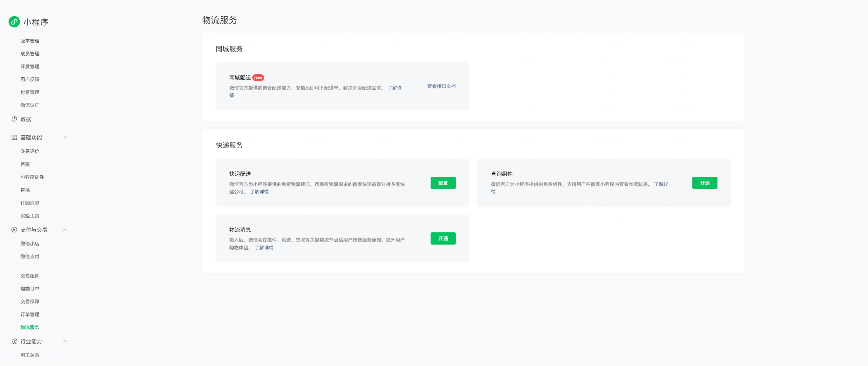This screenshot has height=366, width=868.
Task: Click 开通 button for 查询组件
Action: [705, 183]
